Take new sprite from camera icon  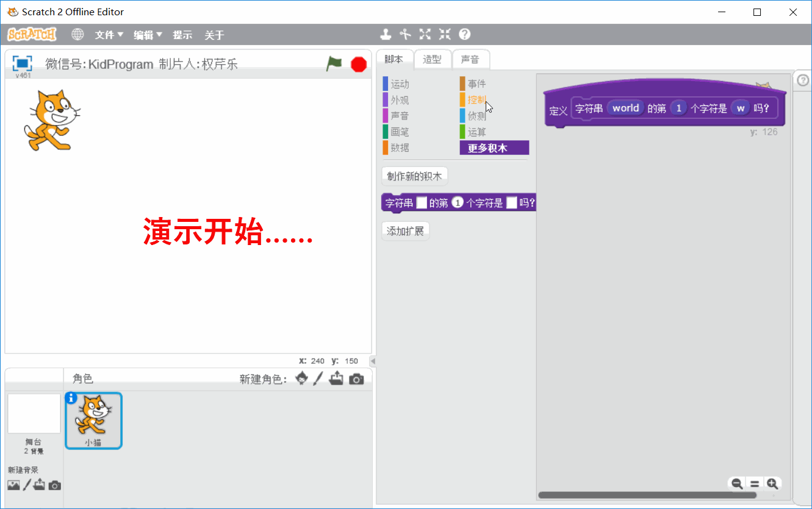[x=356, y=379]
